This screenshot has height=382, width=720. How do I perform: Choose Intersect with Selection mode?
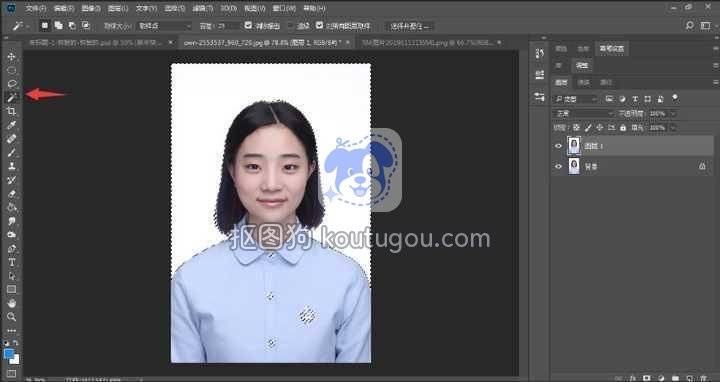(x=86, y=26)
